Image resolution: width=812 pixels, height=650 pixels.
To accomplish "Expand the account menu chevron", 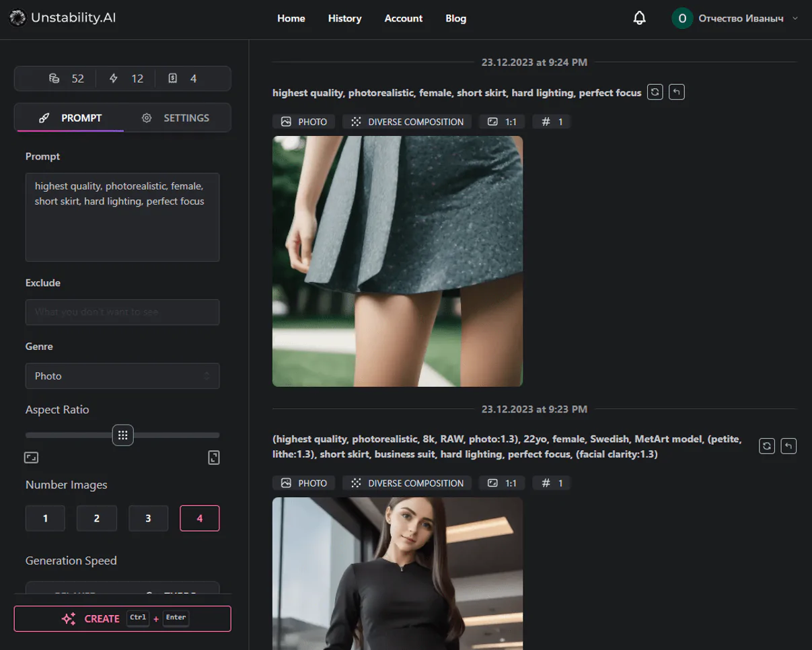I will tap(795, 18).
